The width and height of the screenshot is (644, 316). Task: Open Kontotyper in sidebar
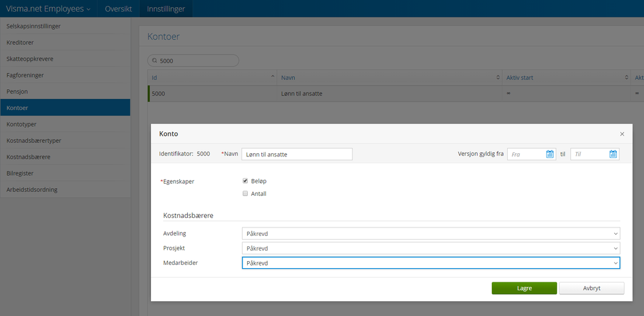coord(65,124)
